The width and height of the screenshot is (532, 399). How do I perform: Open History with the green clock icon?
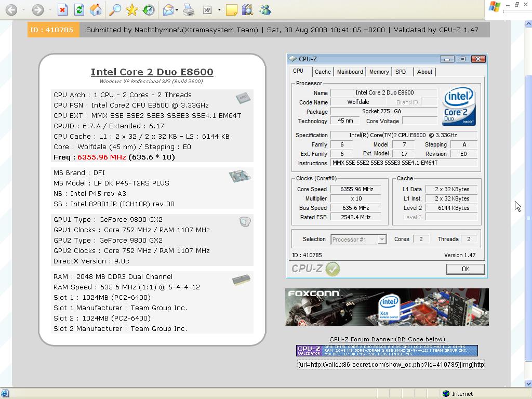(x=148, y=10)
